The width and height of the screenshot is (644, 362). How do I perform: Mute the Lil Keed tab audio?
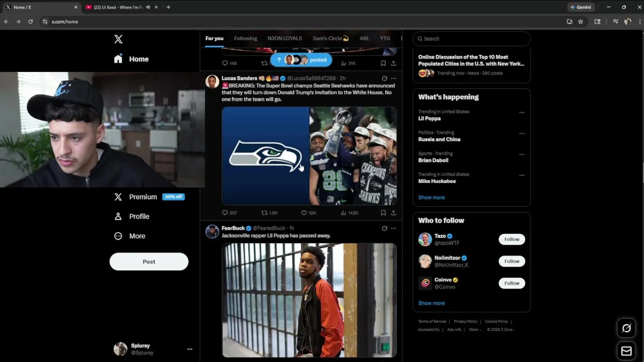coord(148,7)
